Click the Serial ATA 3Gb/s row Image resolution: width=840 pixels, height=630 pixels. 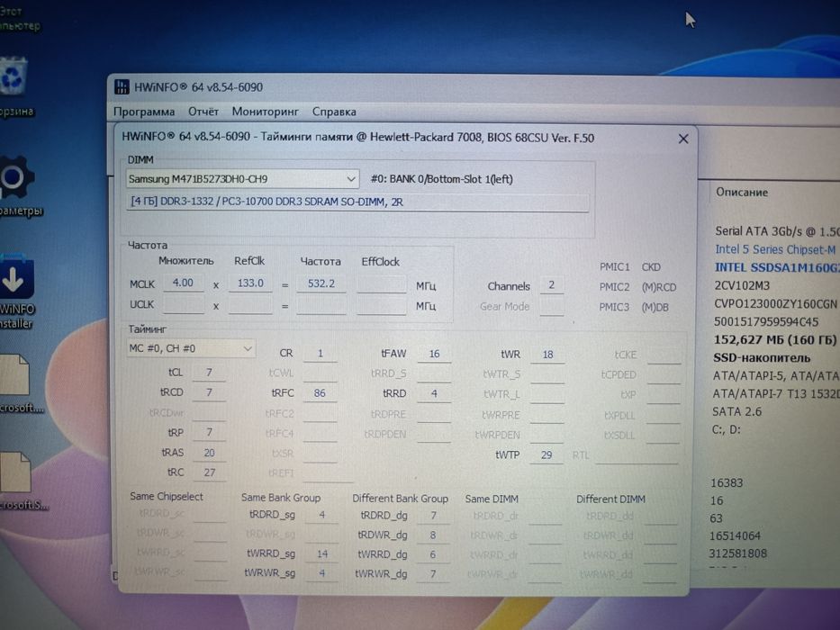(777, 231)
